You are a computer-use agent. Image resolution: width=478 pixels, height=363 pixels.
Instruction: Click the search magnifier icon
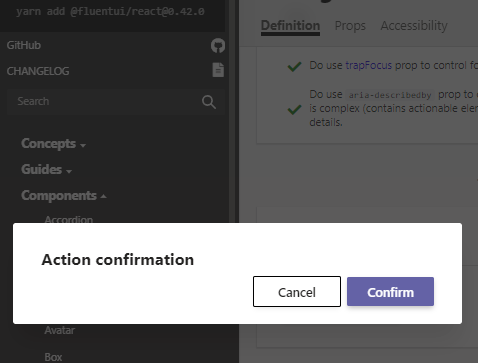pyautogui.click(x=209, y=102)
